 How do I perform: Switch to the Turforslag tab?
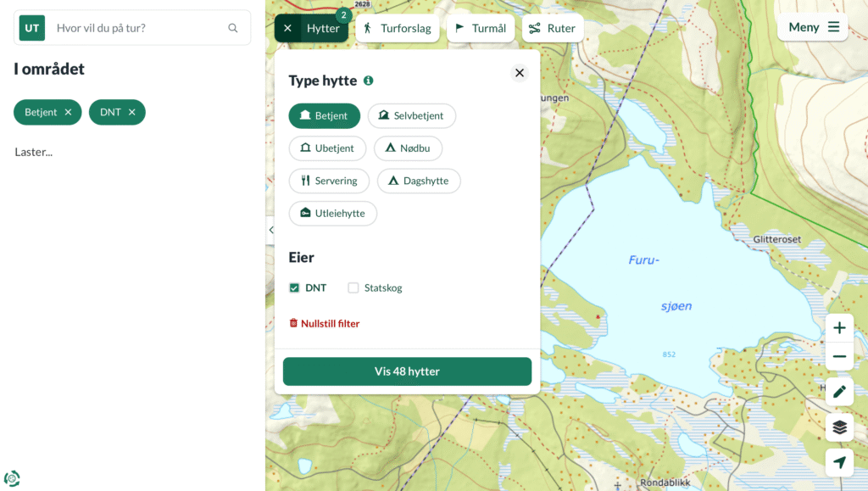point(398,28)
